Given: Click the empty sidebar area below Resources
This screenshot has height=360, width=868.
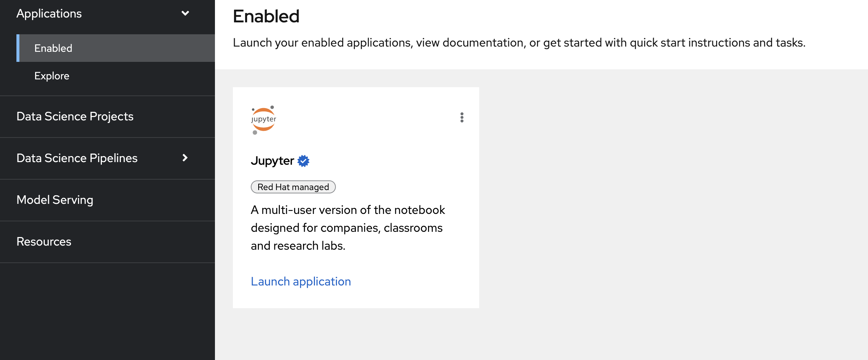Looking at the screenshot, I should [107, 311].
